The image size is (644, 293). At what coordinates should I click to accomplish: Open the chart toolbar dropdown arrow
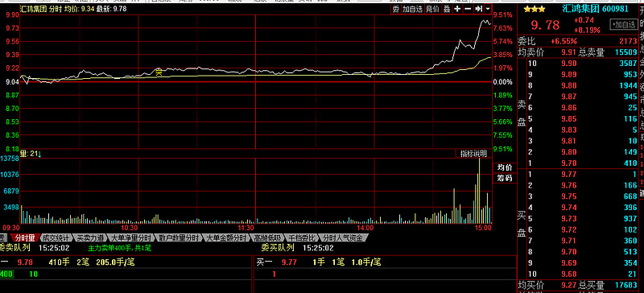488,9
